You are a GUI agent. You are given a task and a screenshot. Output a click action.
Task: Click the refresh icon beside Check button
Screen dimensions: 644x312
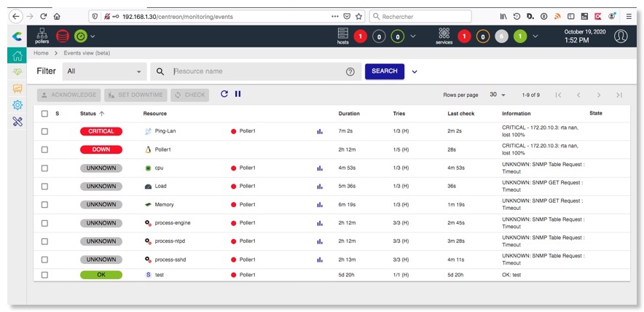click(224, 94)
